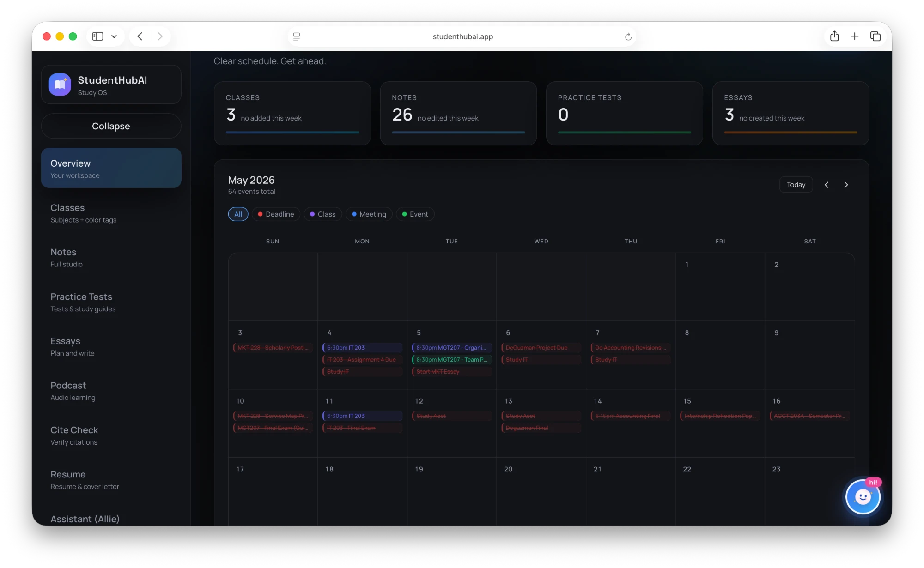Open 8:30pm MGT207 - Team P... event

(452, 360)
